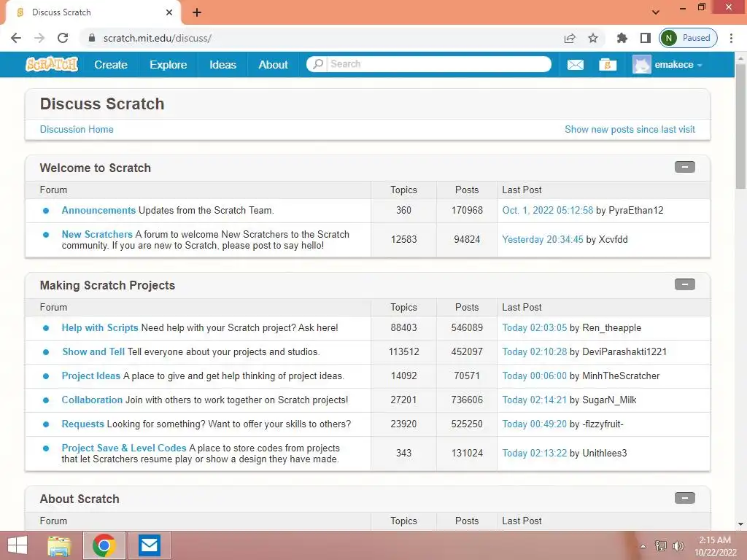Open last post Today 02:13:22
Screen dimensions: 747x560
pyautogui.click(x=535, y=453)
